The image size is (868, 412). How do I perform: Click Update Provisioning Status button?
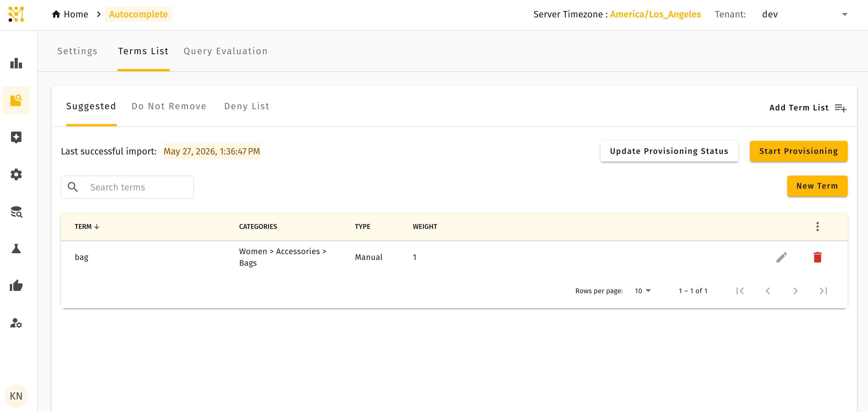click(x=669, y=151)
